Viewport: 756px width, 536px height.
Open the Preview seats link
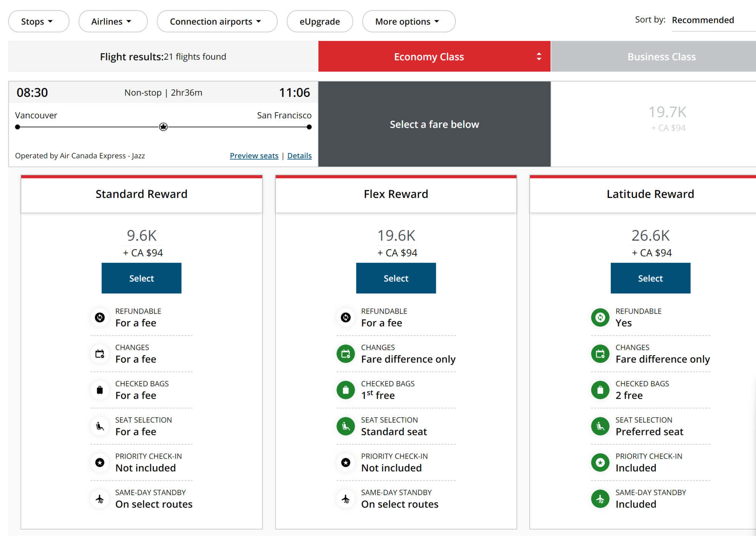(254, 156)
